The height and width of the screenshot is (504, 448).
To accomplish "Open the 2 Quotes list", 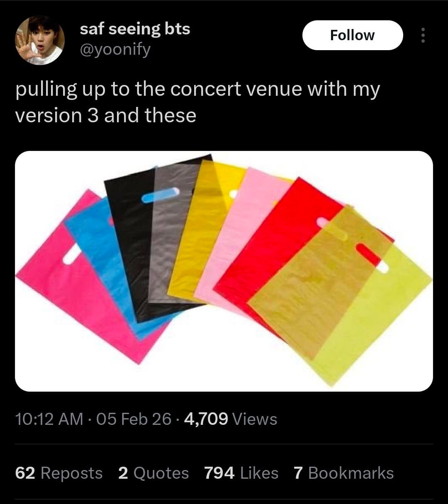I will 153,473.
